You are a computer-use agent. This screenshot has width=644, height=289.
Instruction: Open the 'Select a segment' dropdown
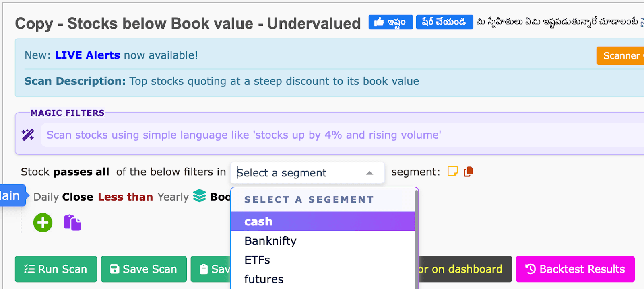pos(307,173)
